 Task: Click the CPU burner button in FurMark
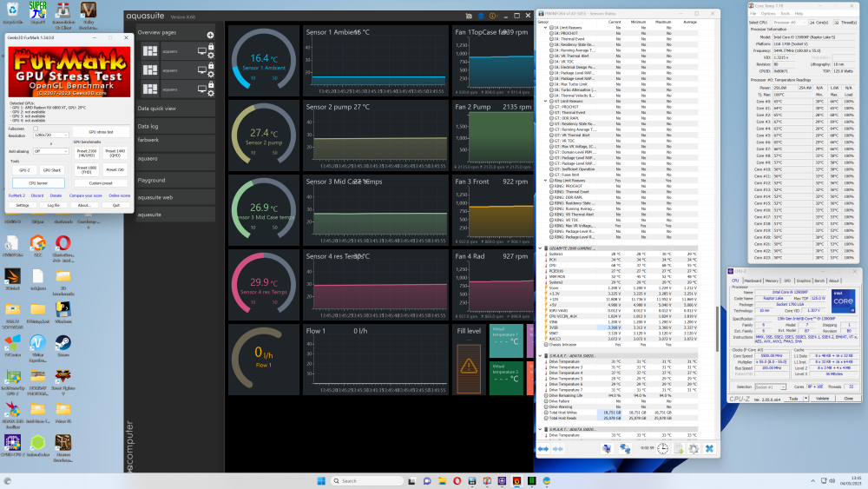[38, 182]
